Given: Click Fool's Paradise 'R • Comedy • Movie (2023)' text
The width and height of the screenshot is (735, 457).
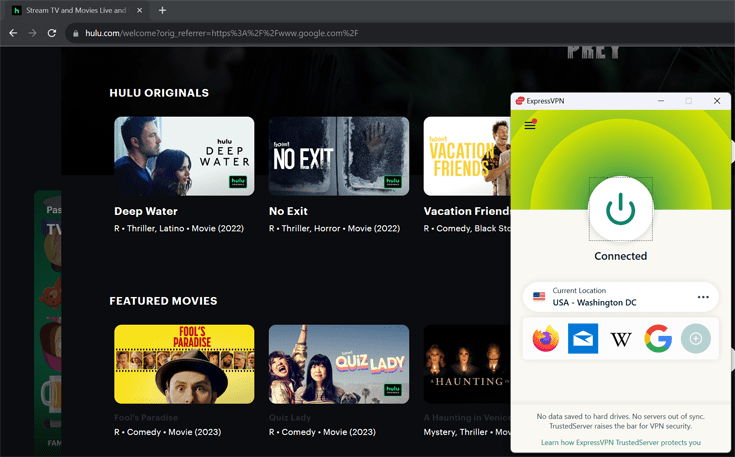Looking at the screenshot, I should pos(167,432).
